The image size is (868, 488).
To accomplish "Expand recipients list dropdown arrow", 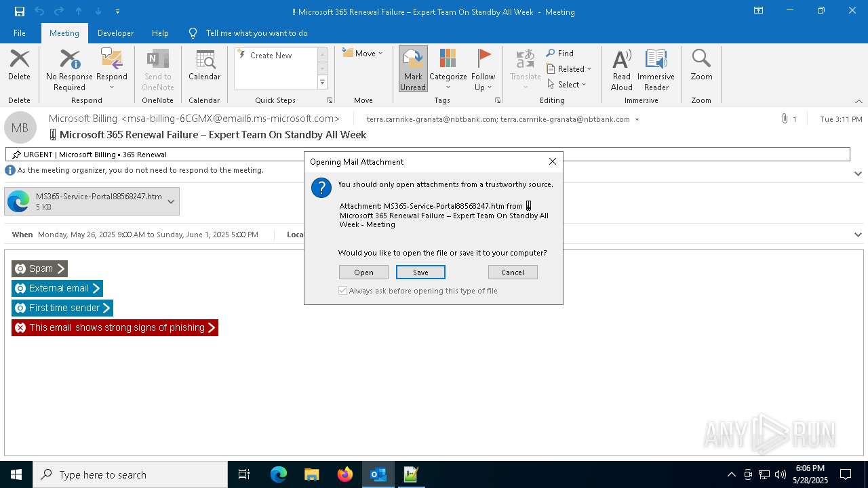I will tap(637, 119).
